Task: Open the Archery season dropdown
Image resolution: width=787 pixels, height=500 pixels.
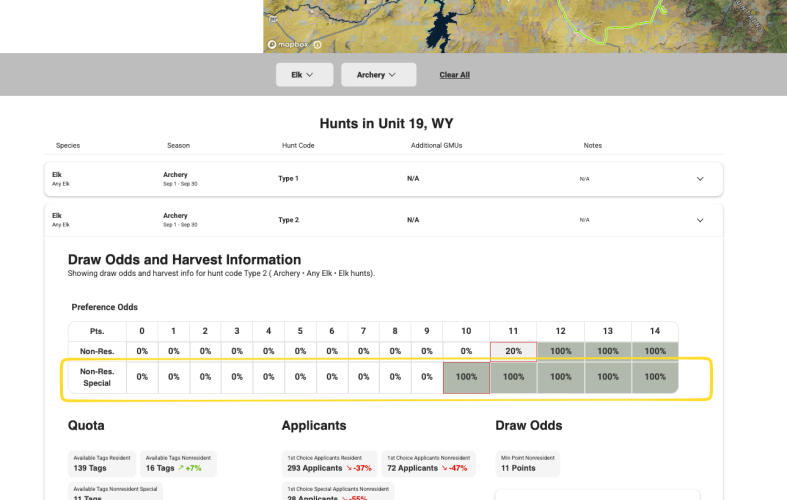Action: (x=378, y=75)
